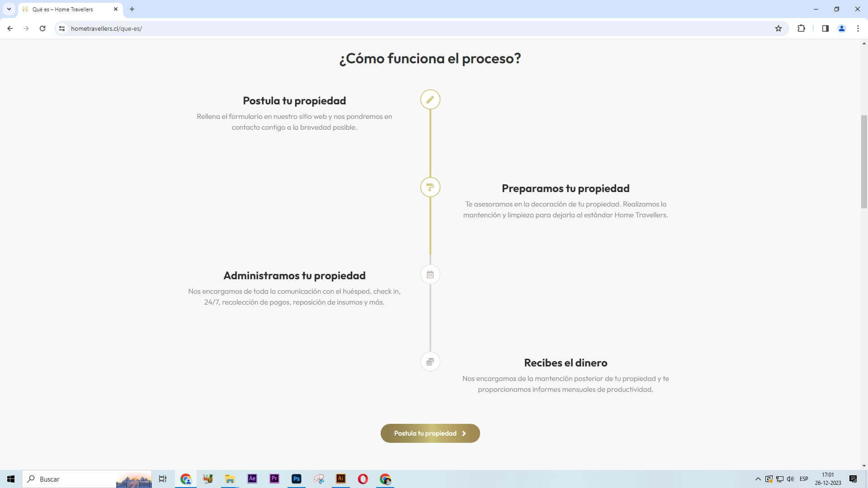Open a new browser tab

[x=132, y=9]
